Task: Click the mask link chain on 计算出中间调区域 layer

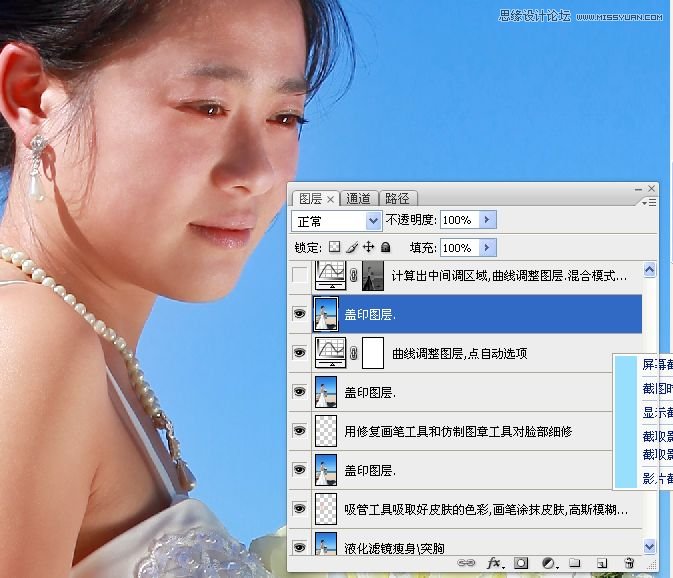Action: (354, 275)
